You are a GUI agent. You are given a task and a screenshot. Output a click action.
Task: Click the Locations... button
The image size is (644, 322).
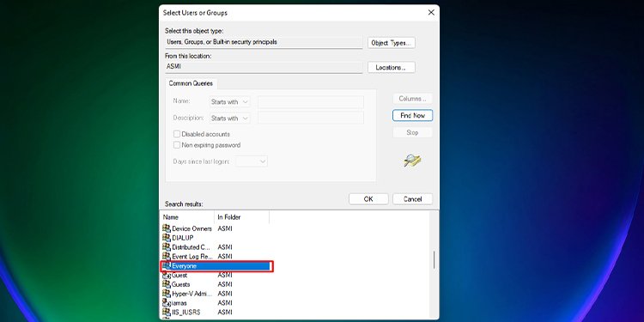(392, 67)
